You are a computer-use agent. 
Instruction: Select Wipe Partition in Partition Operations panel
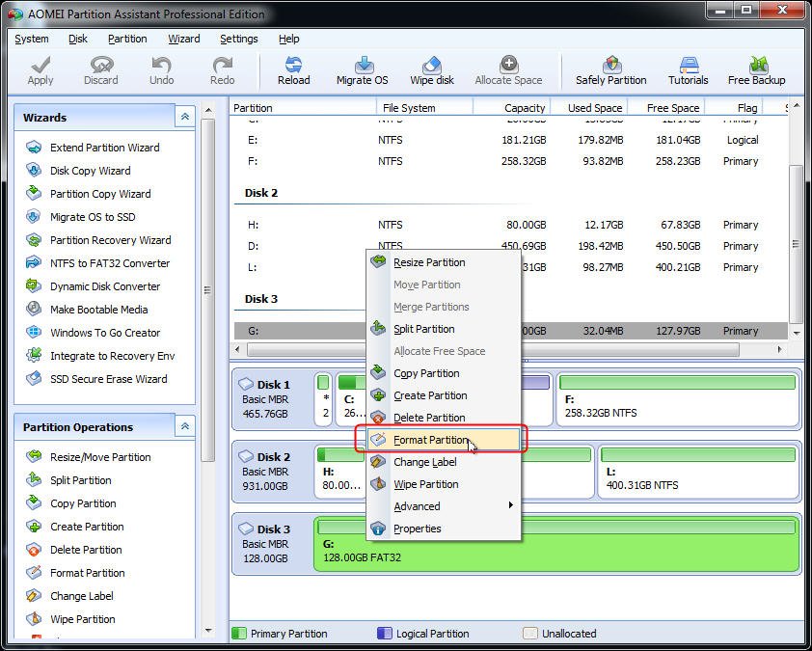(x=70, y=619)
